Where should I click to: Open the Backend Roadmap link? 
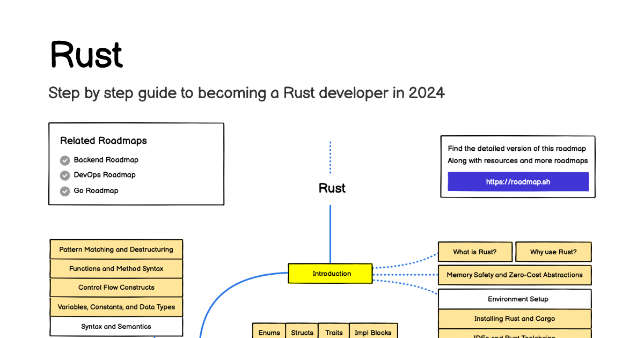[106, 160]
